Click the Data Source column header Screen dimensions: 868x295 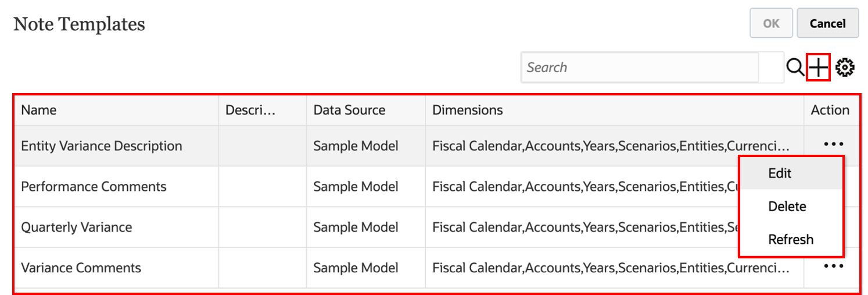[349, 110]
